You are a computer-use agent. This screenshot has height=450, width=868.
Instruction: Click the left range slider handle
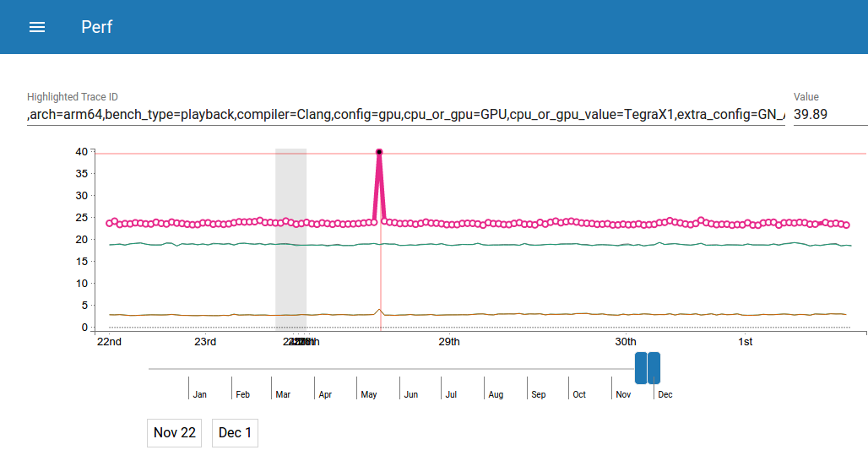tap(640, 368)
